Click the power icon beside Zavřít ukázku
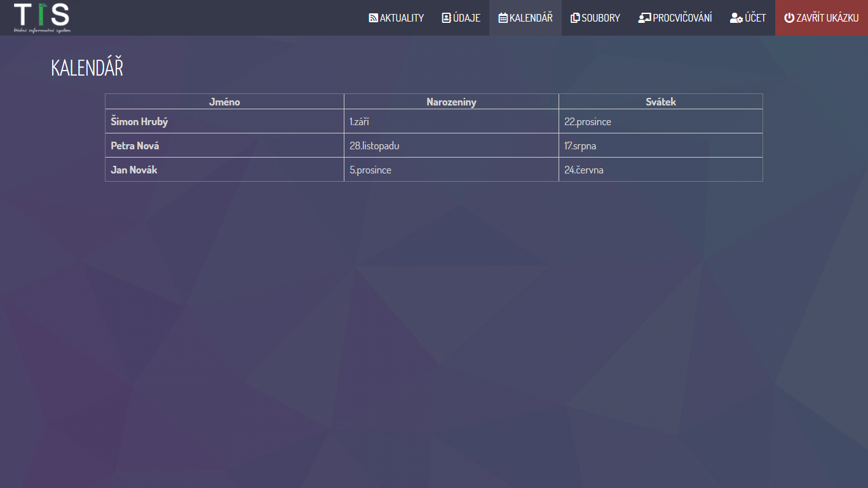This screenshot has width=868, height=488. pos(789,18)
